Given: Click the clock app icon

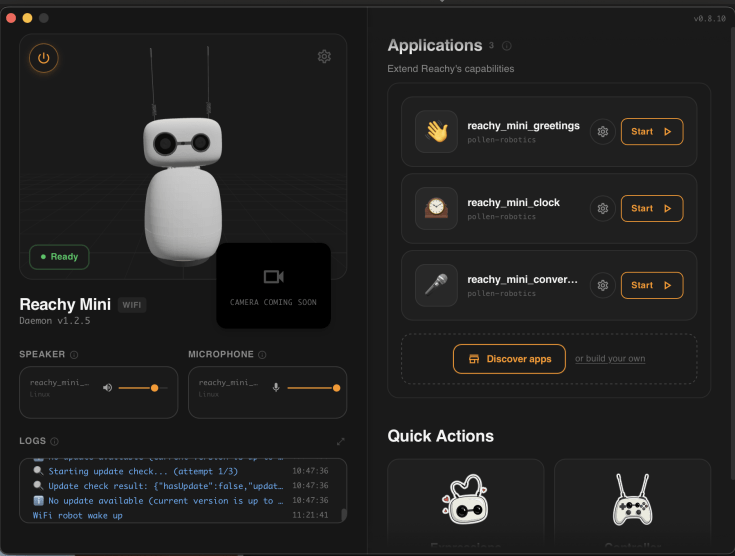Looking at the screenshot, I should (x=436, y=209).
